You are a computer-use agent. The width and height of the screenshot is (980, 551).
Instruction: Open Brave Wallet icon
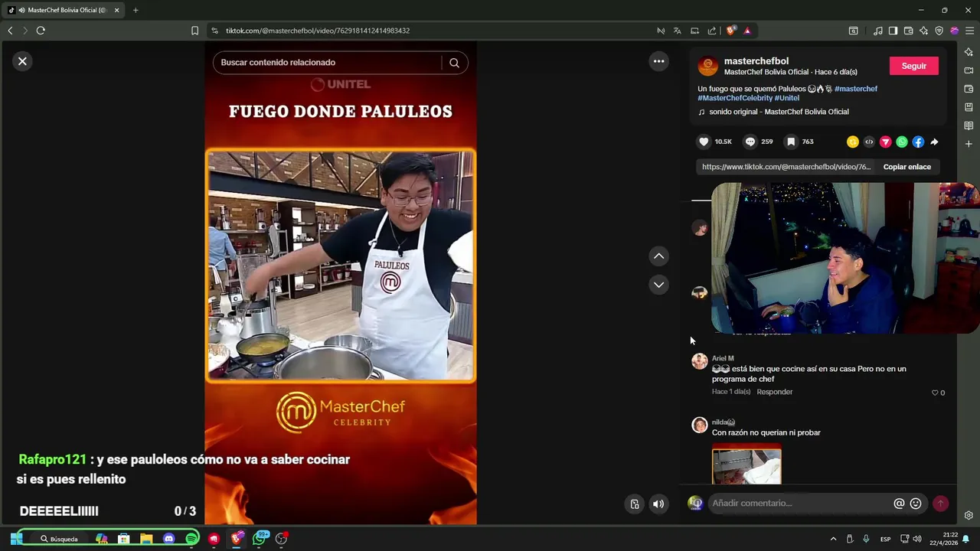908,31
